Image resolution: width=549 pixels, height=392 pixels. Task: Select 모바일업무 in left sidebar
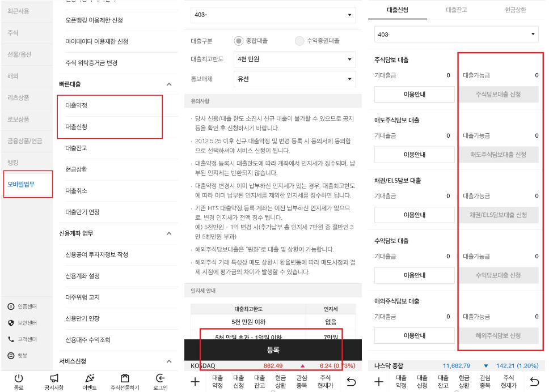[x=28, y=184]
